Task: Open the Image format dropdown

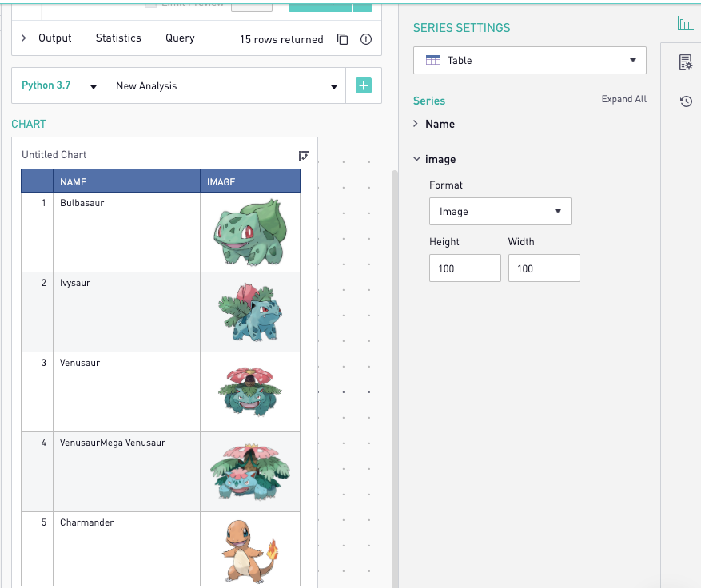Action: [x=500, y=212]
